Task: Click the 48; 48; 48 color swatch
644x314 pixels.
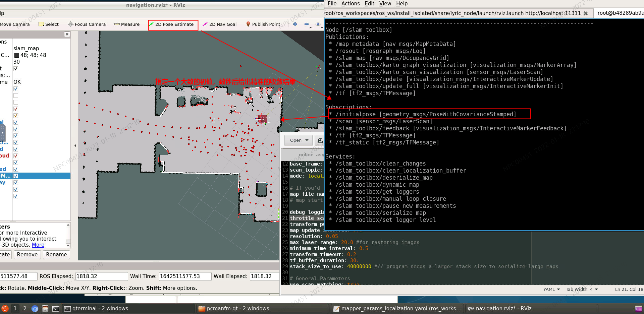Action: (17, 55)
